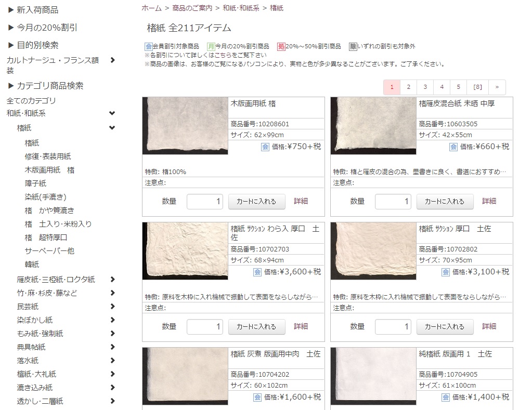532x410 pixels.
Task: Open the 目的別検索 menu
Action: point(33,45)
